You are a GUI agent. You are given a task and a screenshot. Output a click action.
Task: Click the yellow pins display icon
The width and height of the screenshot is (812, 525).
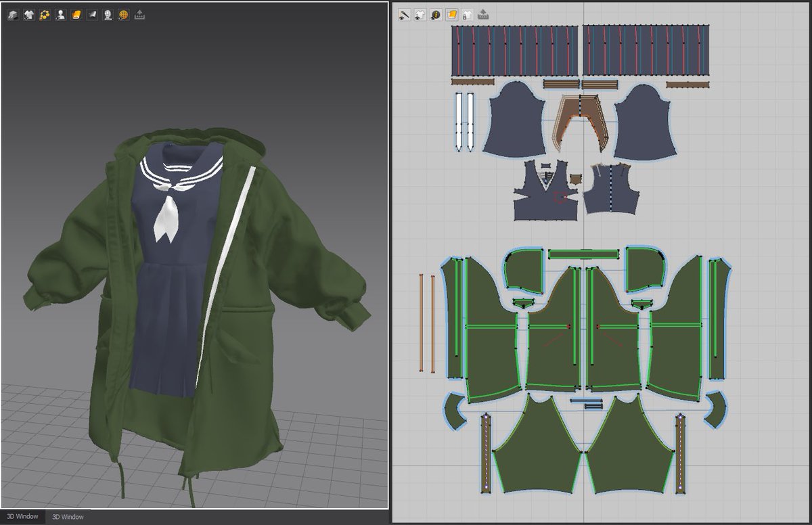tap(44, 14)
